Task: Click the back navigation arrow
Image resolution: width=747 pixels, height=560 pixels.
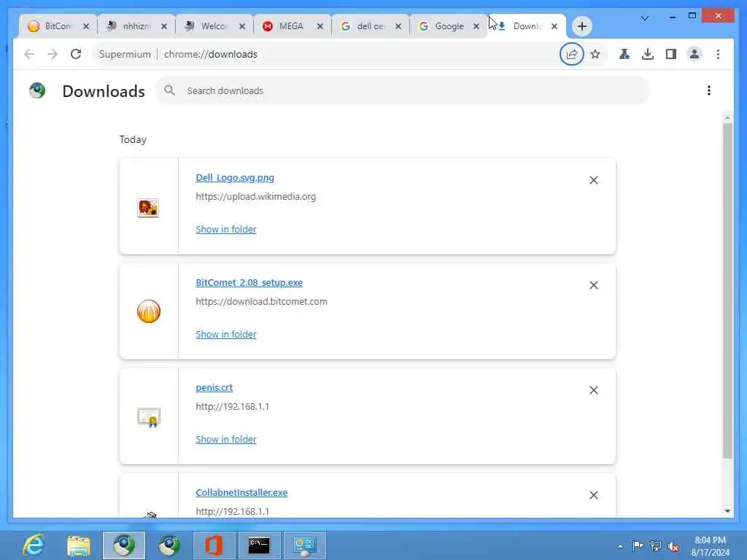Action: pyautogui.click(x=29, y=54)
